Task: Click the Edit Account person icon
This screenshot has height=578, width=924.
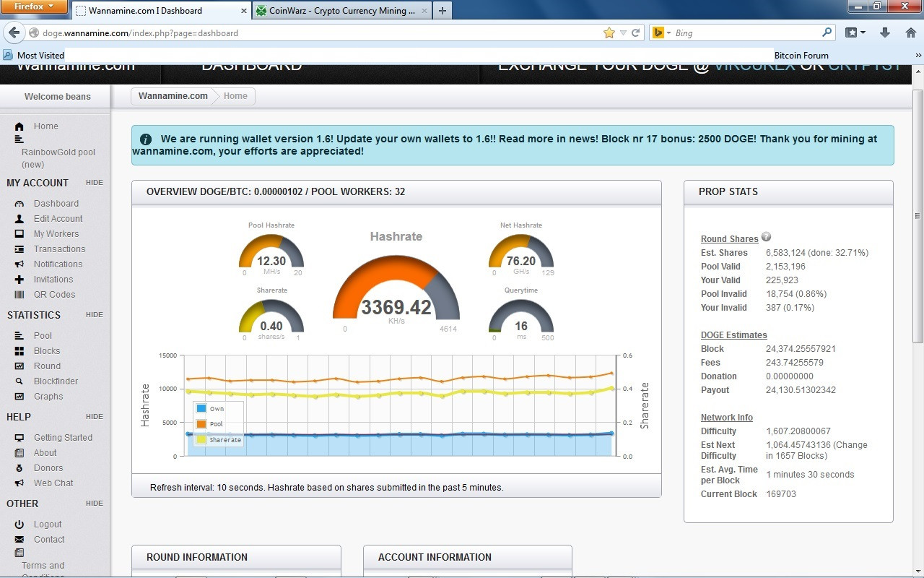Action: point(19,219)
